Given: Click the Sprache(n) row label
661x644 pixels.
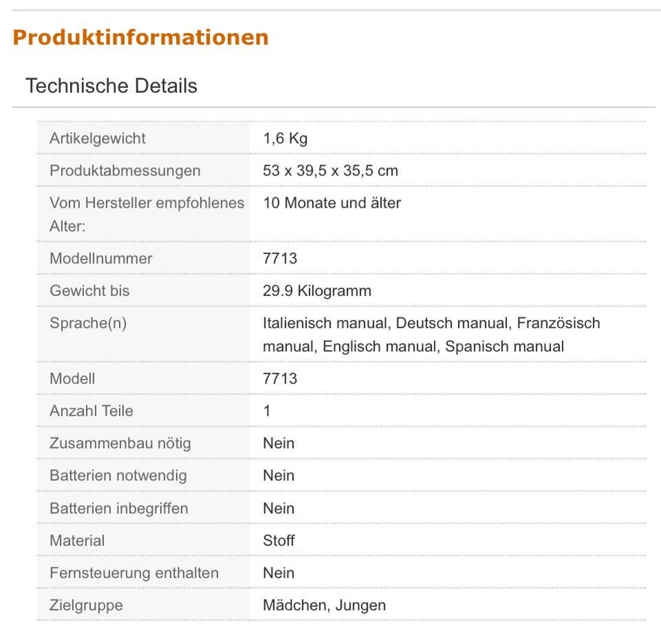Looking at the screenshot, I should click(x=87, y=323).
